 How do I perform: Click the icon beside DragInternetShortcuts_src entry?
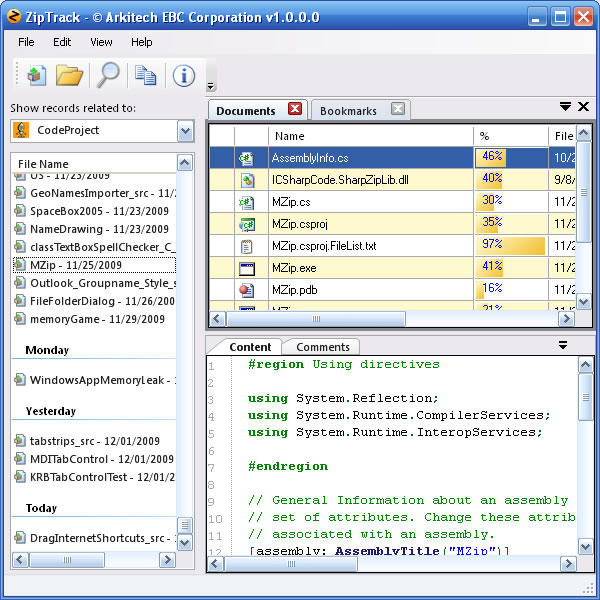pos(20,537)
